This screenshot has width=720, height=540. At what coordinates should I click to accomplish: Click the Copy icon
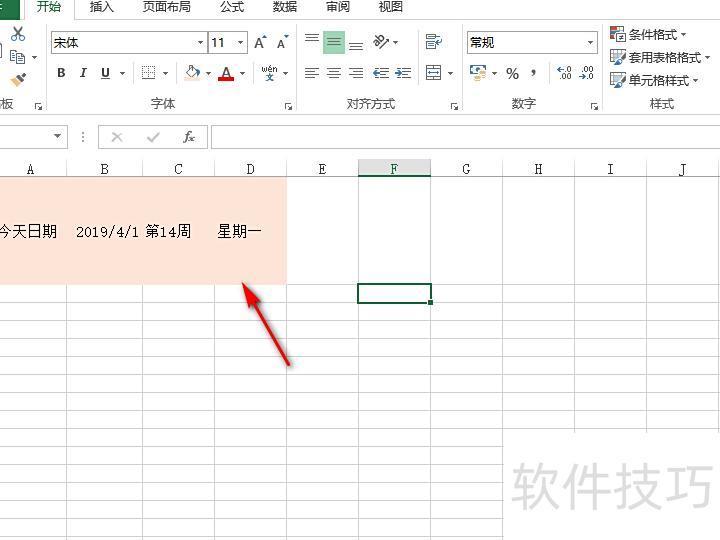pyautogui.click(x=17, y=57)
